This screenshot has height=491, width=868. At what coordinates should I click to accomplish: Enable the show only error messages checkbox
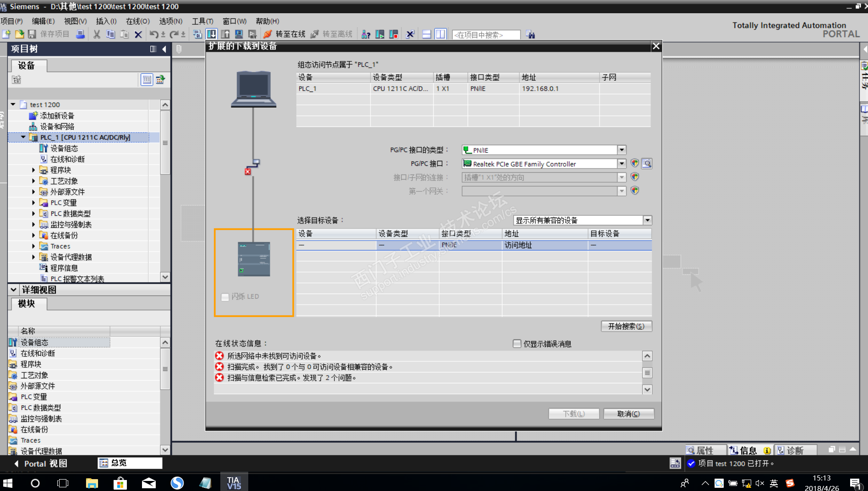517,344
